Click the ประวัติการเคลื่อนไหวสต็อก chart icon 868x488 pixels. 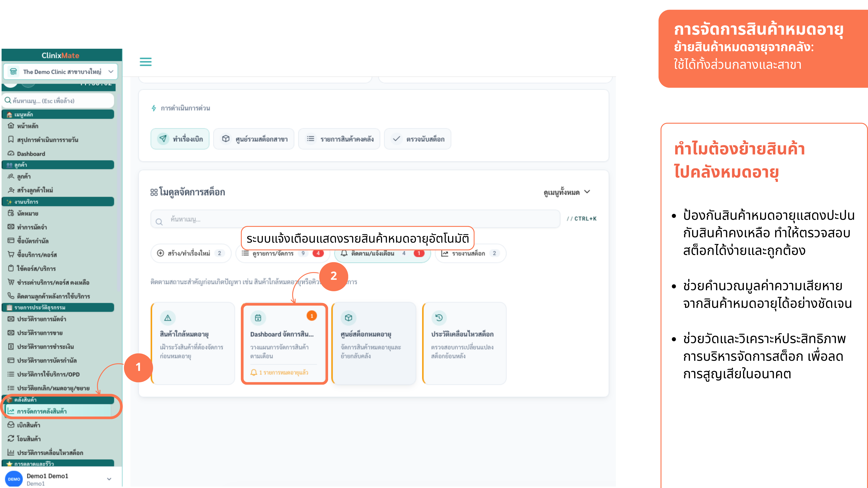(x=11, y=453)
